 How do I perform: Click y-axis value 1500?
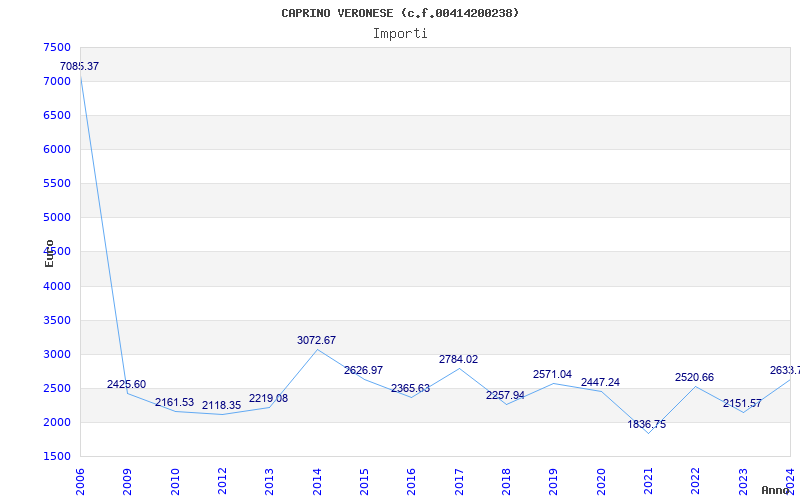[57, 457]
